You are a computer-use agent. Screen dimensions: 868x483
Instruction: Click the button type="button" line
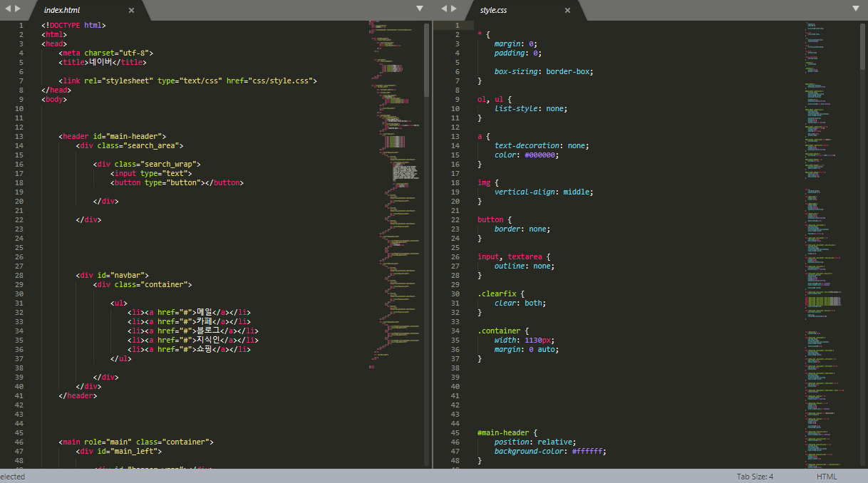click(x=177, y=182)
